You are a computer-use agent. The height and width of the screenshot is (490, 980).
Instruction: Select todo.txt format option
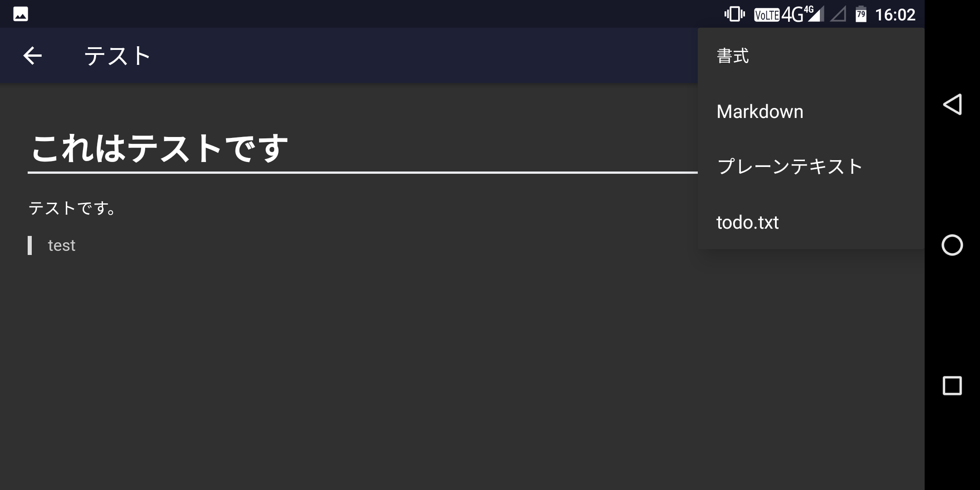[747, 222]
